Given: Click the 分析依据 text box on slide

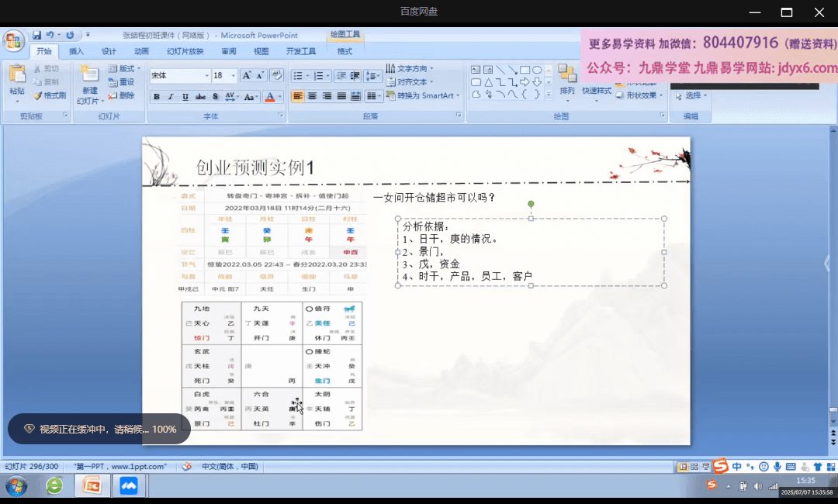Looking at the screenshot, I should coord(531,252).
